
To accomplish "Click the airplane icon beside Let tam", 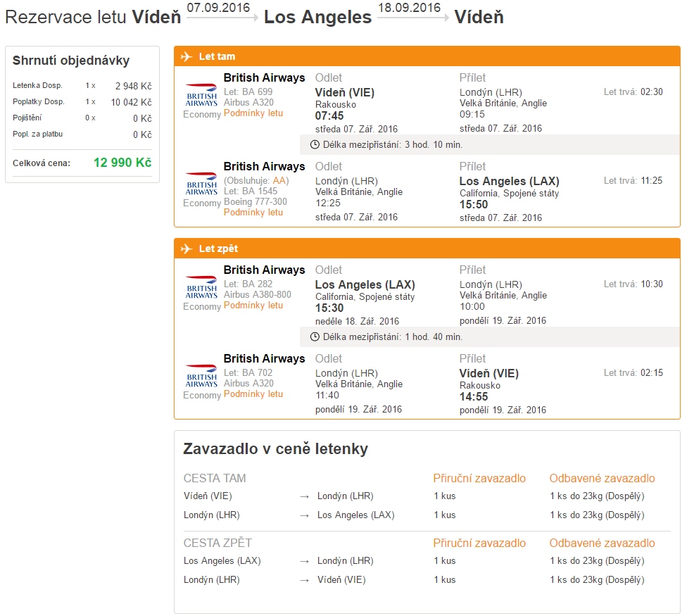I will [x=186, y=56].
